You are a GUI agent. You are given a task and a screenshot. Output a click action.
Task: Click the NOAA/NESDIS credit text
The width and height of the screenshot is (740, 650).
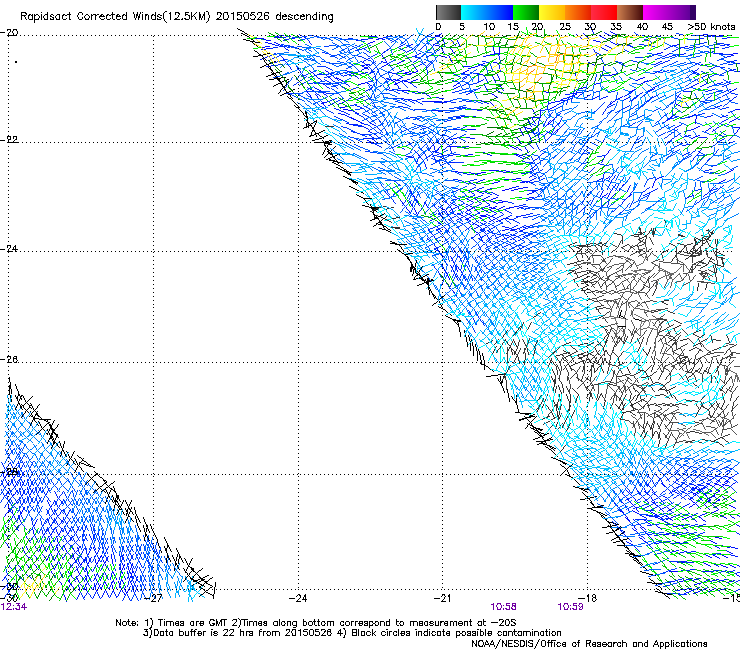tap(589, 644)
